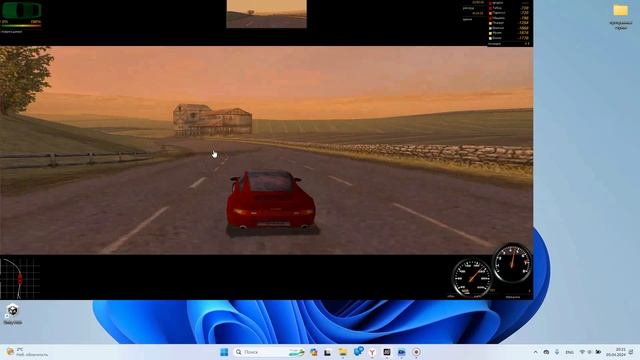Open the yellow folder on the desktop
640x360 pixels.
tap(620, 10)
